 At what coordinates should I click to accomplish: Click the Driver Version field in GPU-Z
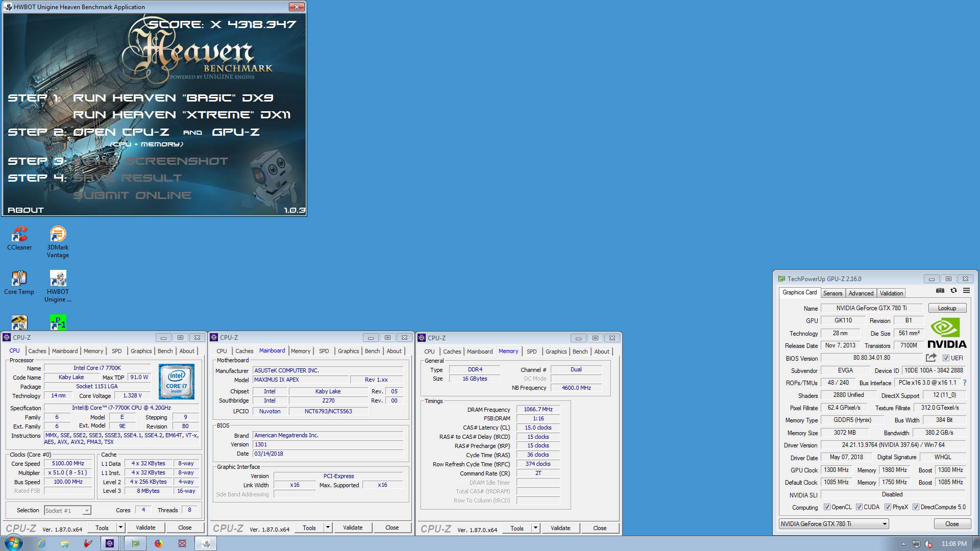coord(893,445)
